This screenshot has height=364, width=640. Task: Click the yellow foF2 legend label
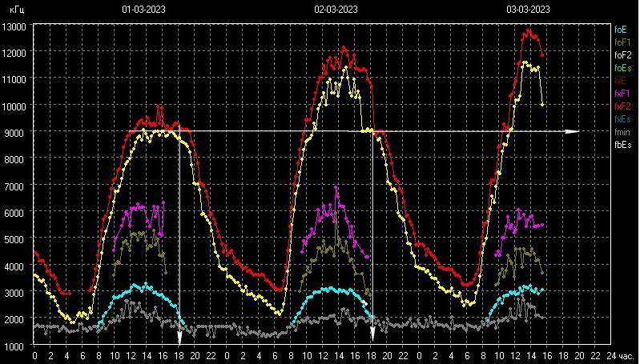(x=622, y=55)
